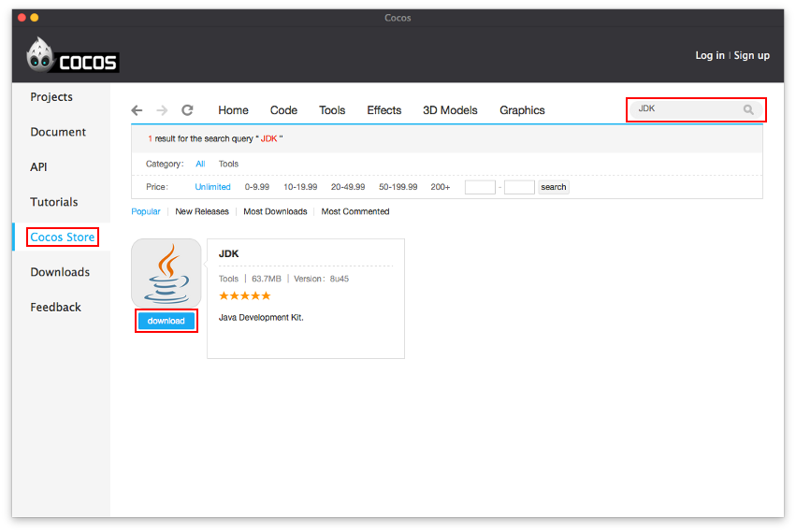Image resolution: width=796 pixels, height=532 pixels.
Task: Click the JDK Java coffee-cup thumbnail
Action: [166, 273]
